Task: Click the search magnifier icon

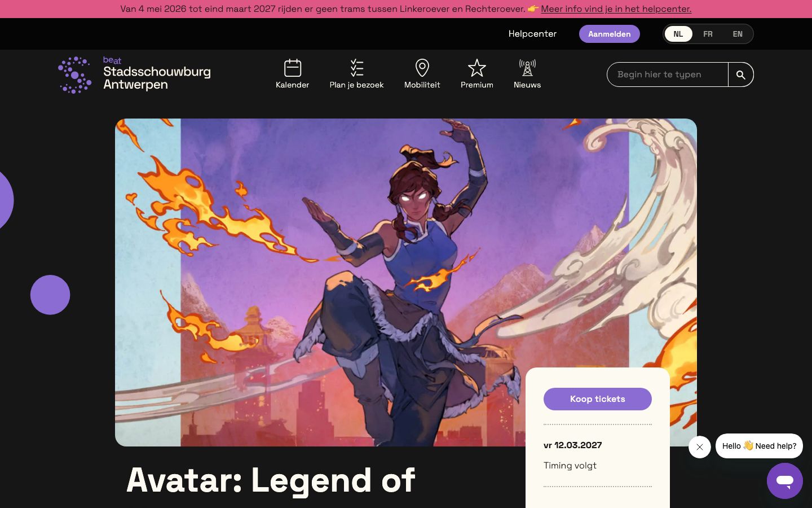Action: 740,75
